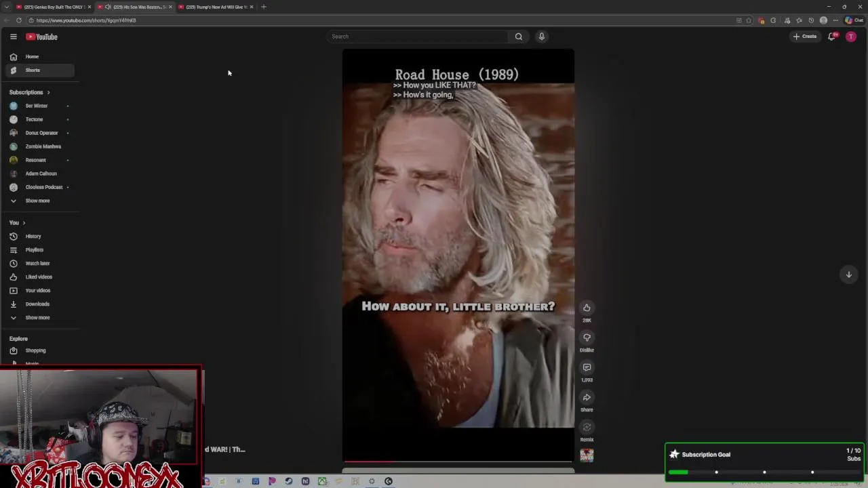The image size is (868, 488).
Task: Dislike the Road House short
Action: [x=587, y=338]
